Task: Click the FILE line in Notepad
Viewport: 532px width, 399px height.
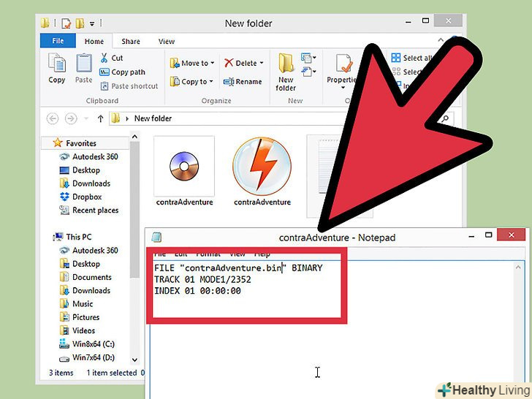Action: coord(238,268)
